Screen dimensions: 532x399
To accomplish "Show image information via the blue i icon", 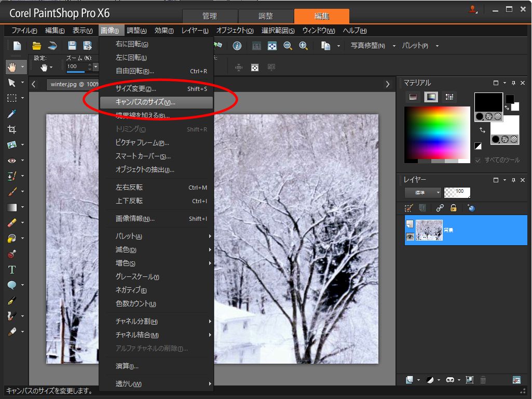I will (x=237, y=46).
